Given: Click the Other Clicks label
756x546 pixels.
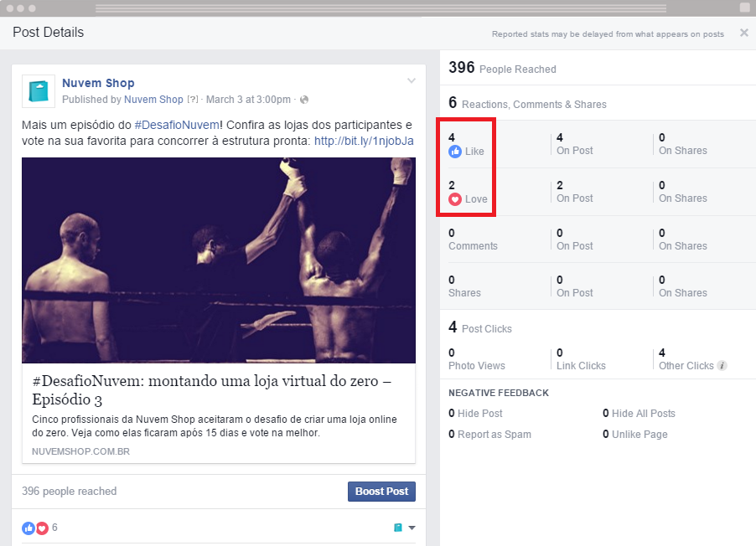Looking at the screenshot, I should 686,366.
